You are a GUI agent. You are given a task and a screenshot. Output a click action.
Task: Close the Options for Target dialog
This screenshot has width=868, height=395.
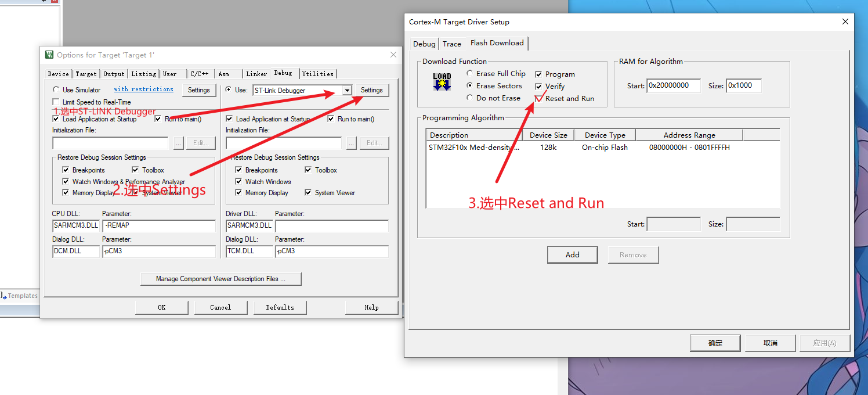point(393,55)
